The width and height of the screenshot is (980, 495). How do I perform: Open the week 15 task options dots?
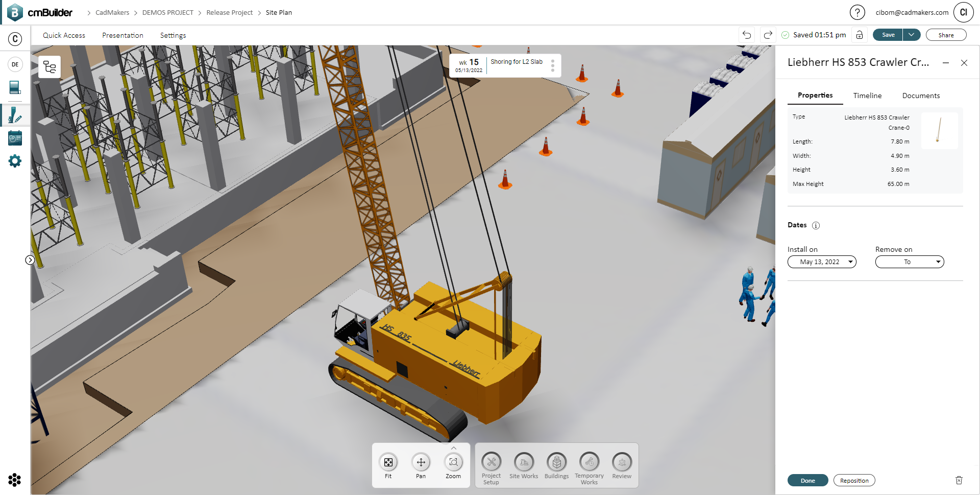point(553,66)
